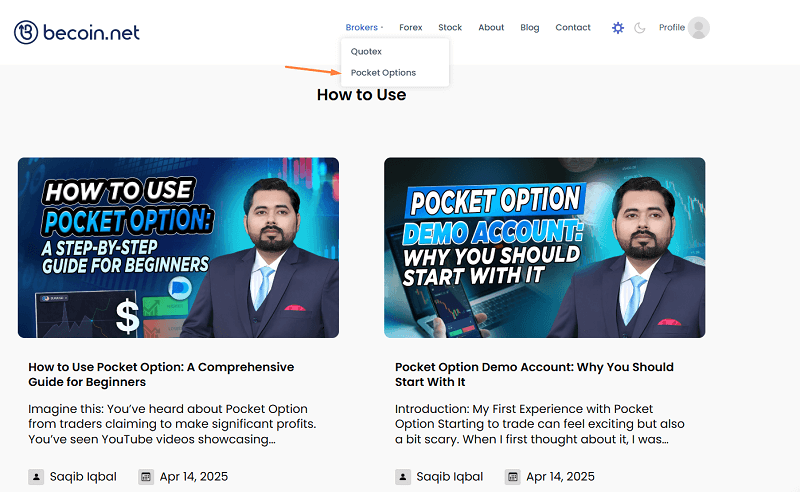Click calendar icon on Demo Account article
The width and height of the screenshot is (800, 492).
click(513, 477)
